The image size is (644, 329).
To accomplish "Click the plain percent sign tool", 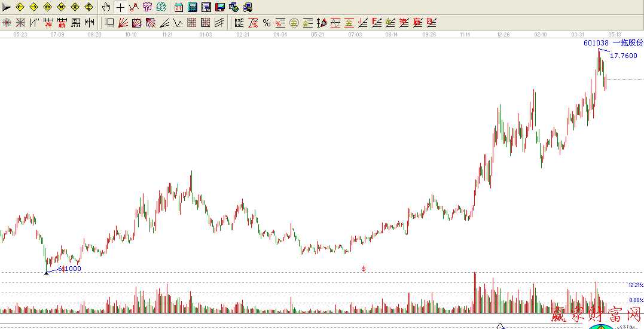I will pyautogui.click(x=267, y=23).
